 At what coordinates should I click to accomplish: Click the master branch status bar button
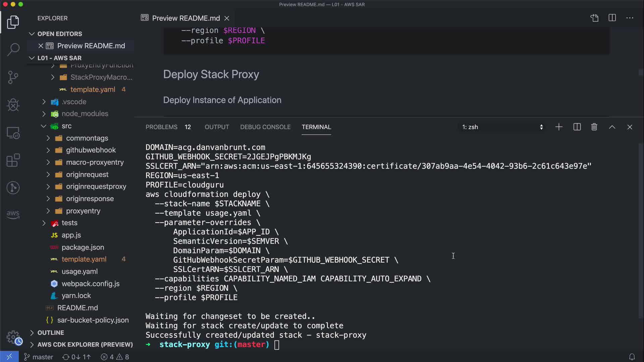point(39,357)
